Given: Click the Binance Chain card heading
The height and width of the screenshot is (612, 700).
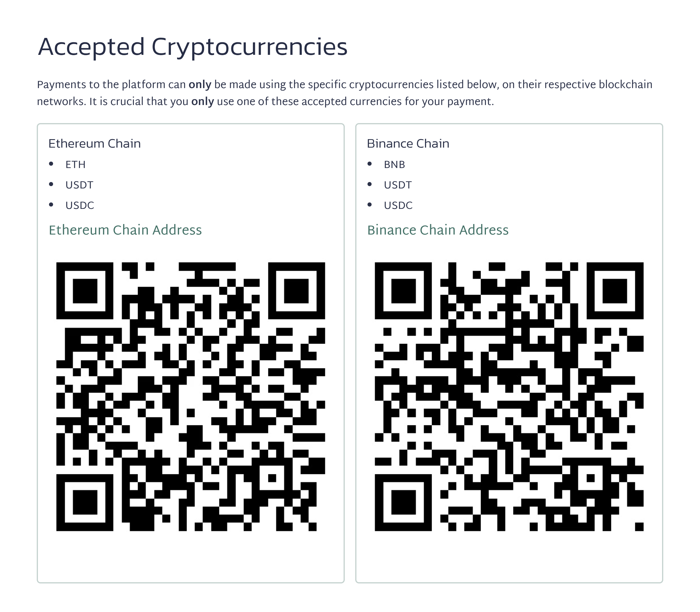Looking at the screenshot, I should (x=408, y=144).
